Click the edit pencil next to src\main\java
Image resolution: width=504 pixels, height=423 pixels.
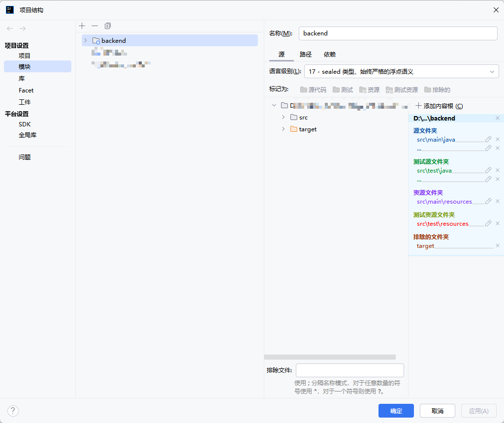coord(488,139)
